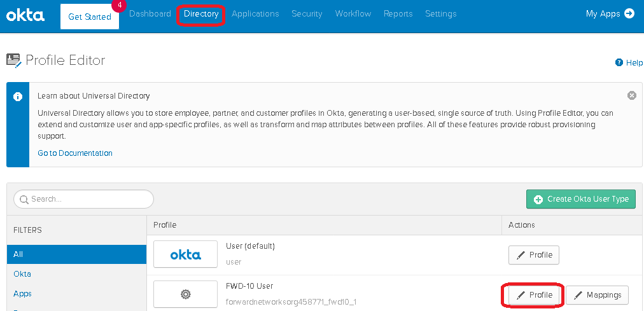The width and height of the screenshot is (644, 311).
Task: Open Mappings for FWD-10 User
Action: [x=597, y=295]
